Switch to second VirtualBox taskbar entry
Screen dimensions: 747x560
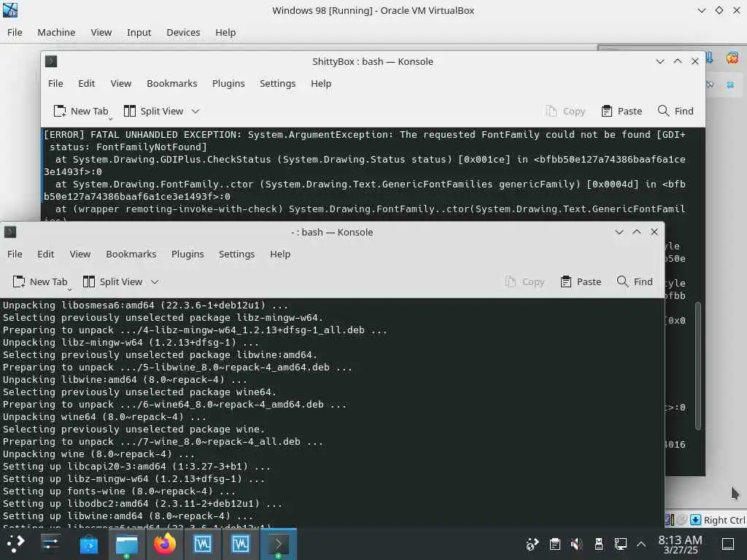[241, 544]
